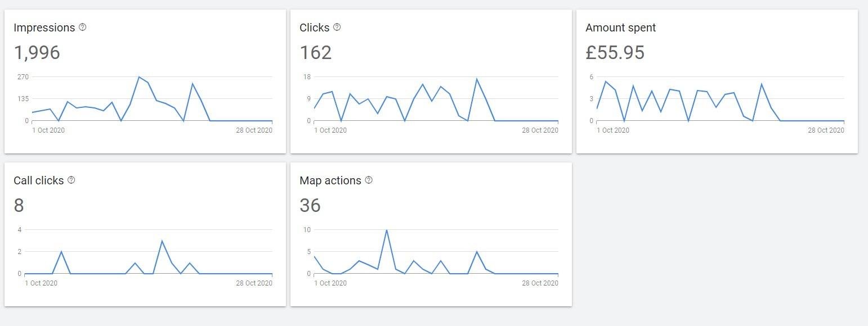This screenshot has height=326, width=868.
Task: Click the Amount spent card title
Action: tap(620, 28)
